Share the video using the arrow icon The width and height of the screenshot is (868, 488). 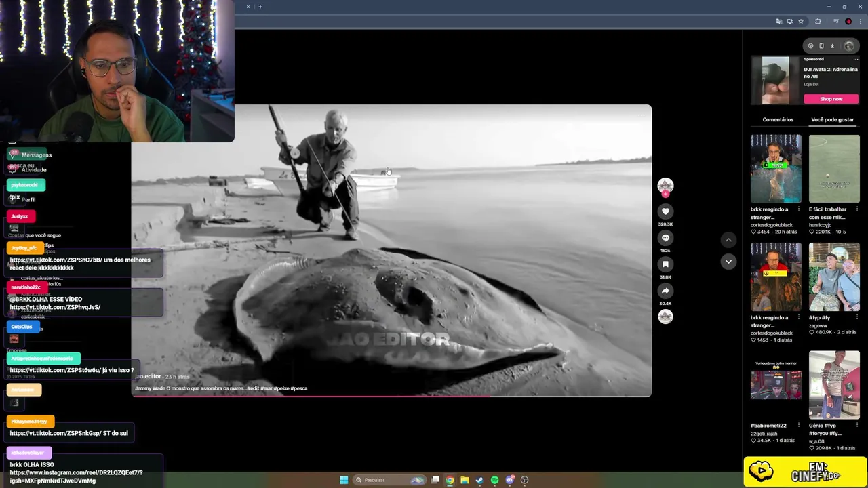665,291
